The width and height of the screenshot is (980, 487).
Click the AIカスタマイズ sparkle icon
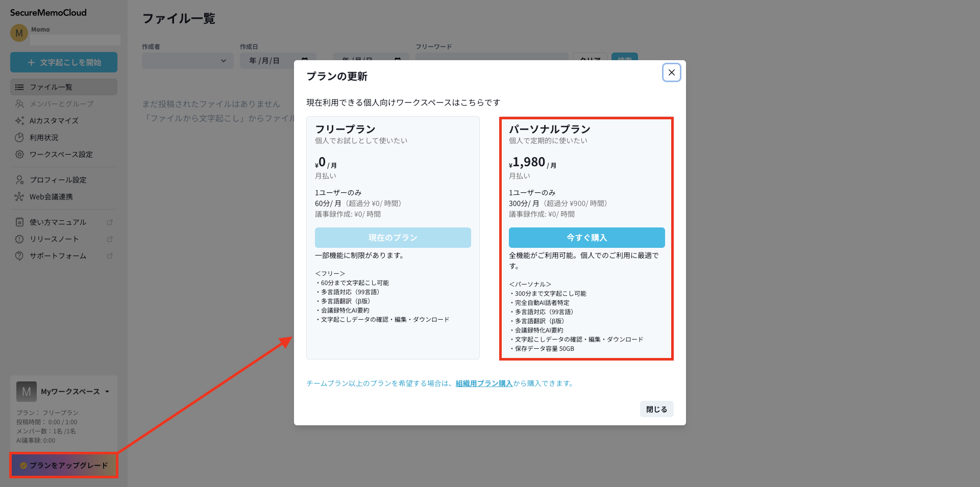(x=19, y=121)
